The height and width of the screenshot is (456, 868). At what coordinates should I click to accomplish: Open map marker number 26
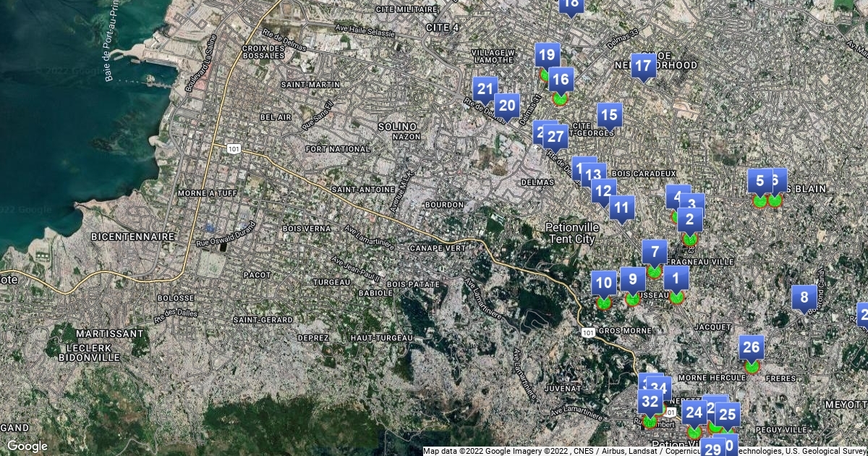point(752,348)
